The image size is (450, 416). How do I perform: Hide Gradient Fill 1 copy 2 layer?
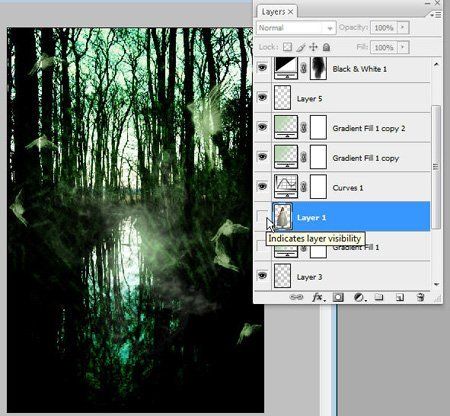click(x=263, y=127)
